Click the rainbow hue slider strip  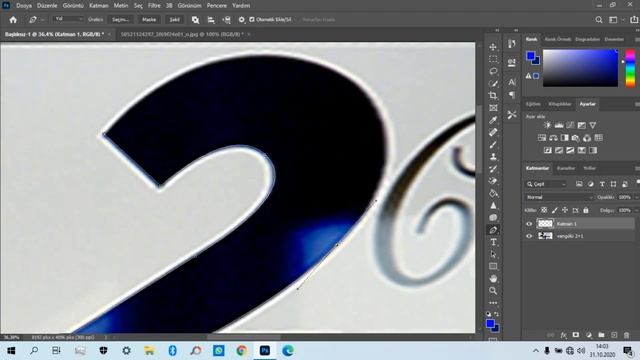point(631,68)
